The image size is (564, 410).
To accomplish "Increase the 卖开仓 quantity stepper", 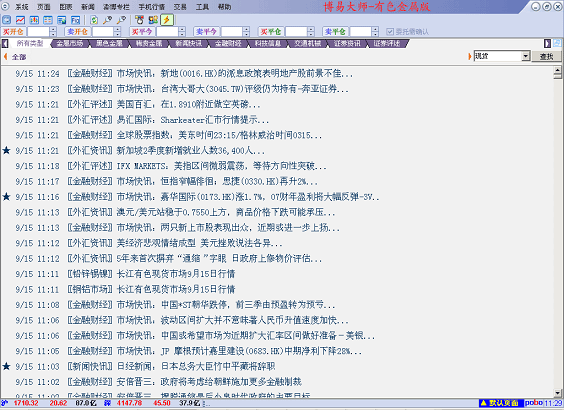I will click(x=118, y=29).
